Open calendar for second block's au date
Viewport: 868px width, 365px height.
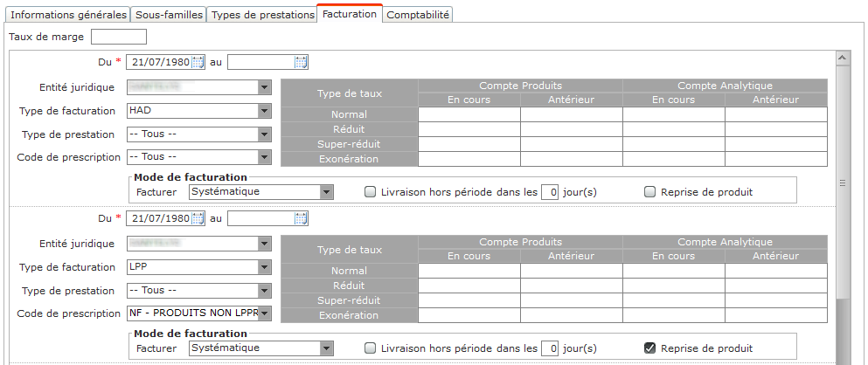click(301, 218)
